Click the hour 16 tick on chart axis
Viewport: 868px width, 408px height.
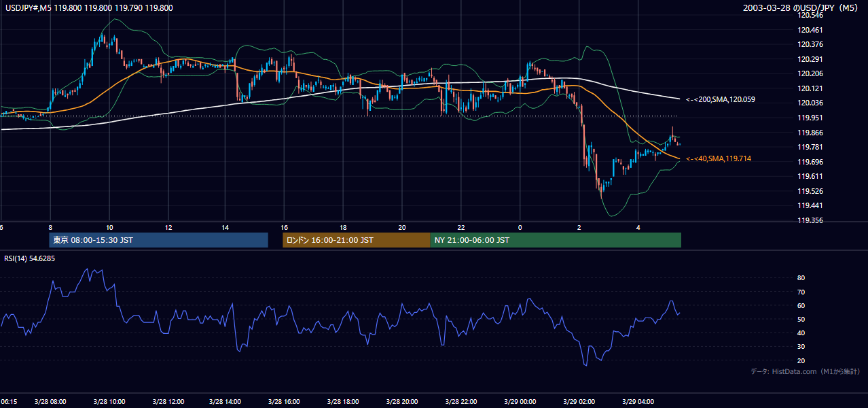click(285, 227)
